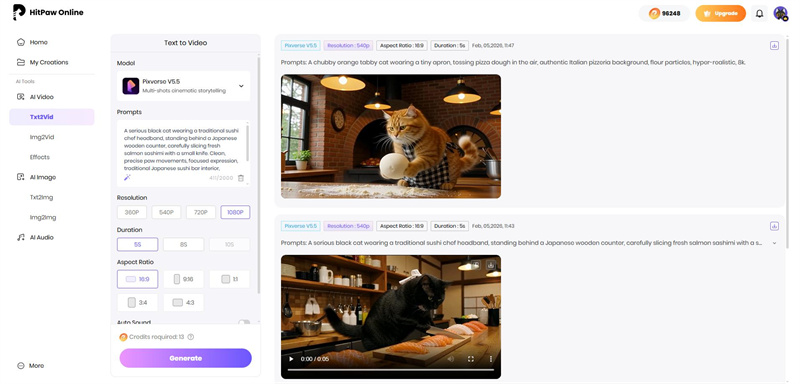
Task: Toggle the Auto Sound switch
Action: click(x=244, y=322)
